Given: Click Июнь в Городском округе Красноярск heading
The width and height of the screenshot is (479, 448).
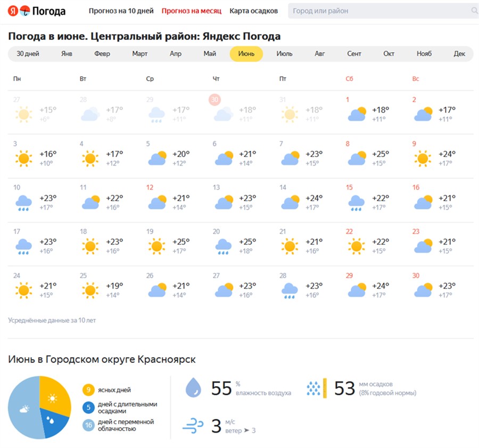Looking at the screenshot, I should (x=102, y=360).
